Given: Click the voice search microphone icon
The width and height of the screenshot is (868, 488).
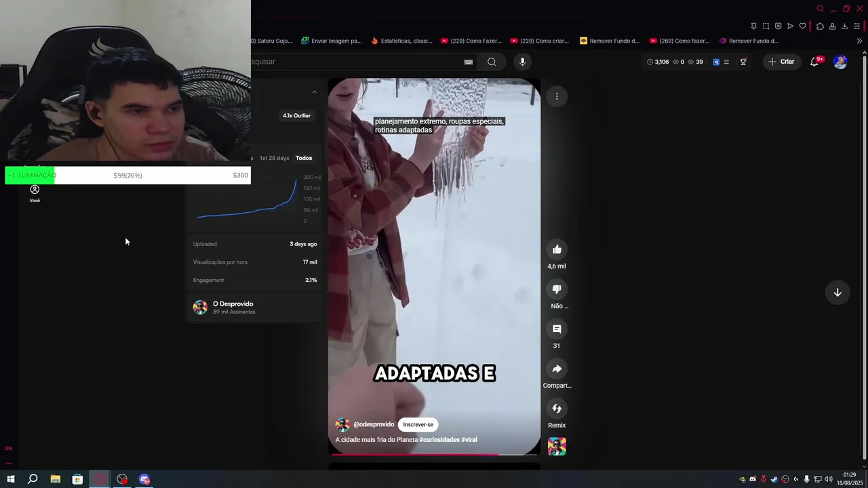Looking at the screenshot, I should [522, 62].
